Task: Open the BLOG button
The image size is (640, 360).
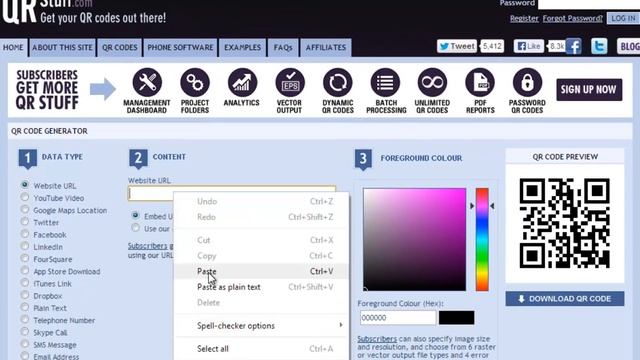Action: coord(629,47)
